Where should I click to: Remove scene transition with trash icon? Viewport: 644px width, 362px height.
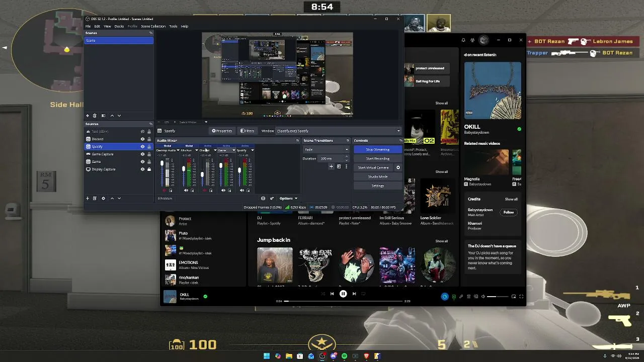(x=339, y=166)
